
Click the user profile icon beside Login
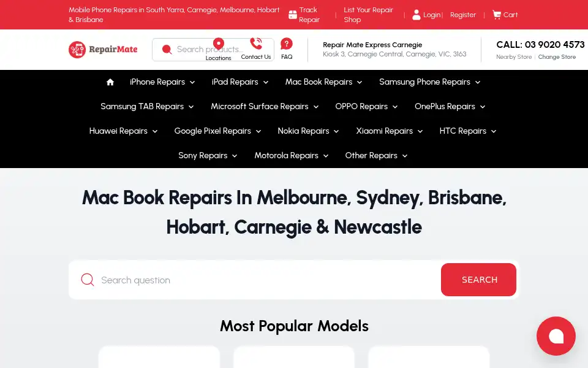(x=417, y=15)
